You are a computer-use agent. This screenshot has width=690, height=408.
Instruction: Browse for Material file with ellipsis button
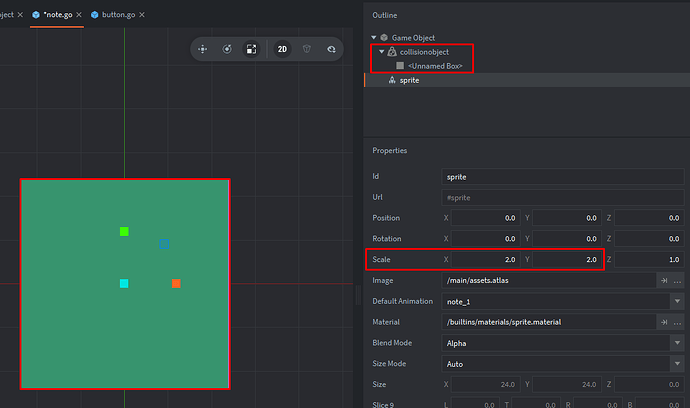click(680, 322)
